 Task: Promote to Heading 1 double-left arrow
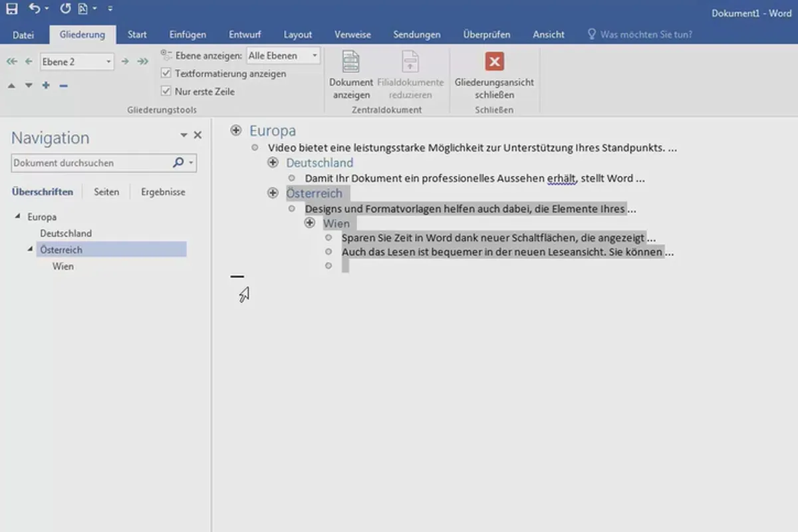(11, 62)
